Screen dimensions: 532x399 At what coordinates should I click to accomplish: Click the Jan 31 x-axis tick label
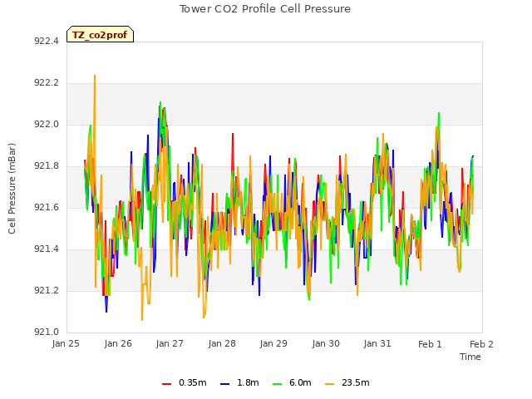pyautogui.click(x=377, y=343)
